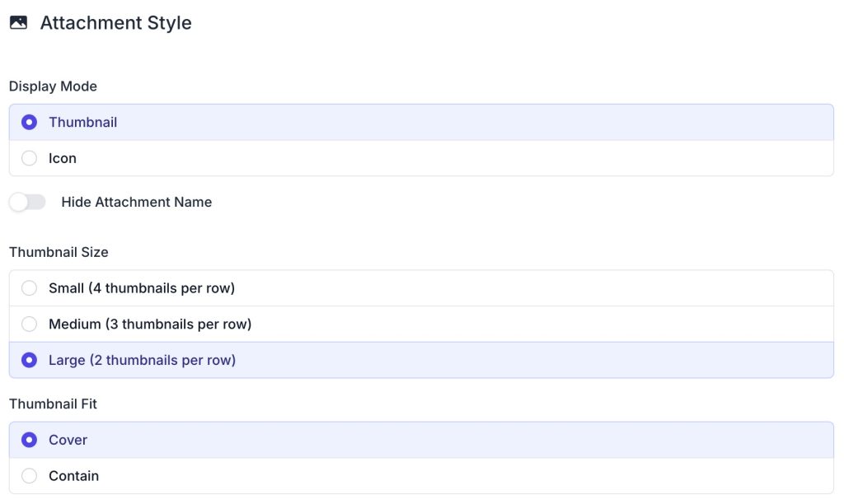Click the 'Display Mode' section label
844x504 pixels.
[x=53, y=86]
